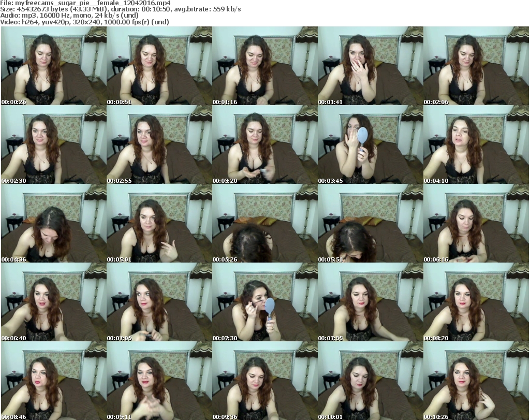
Task: Click the frame labeled 00:02:30
Action: (x=54, y=145)
